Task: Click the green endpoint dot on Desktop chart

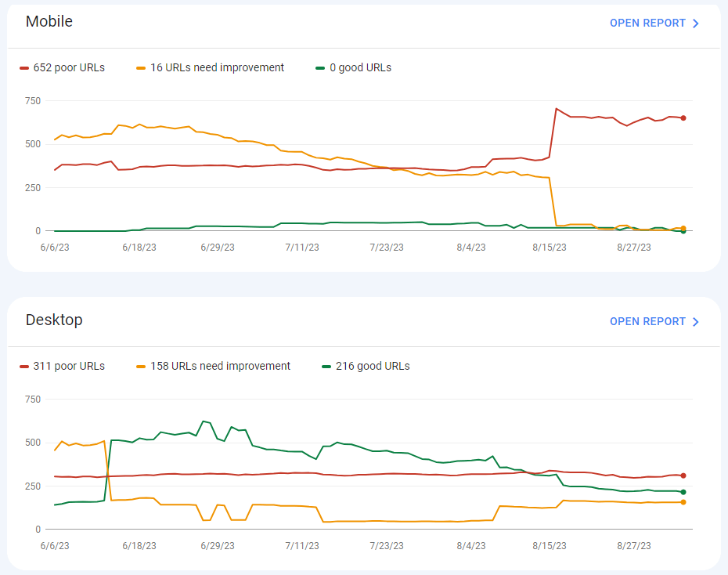Action: click(684, 492)
